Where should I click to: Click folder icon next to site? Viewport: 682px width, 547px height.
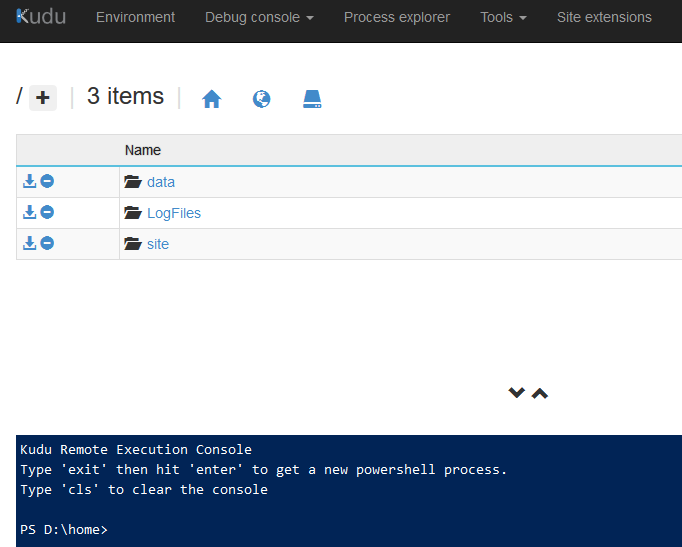pos(133,243)
